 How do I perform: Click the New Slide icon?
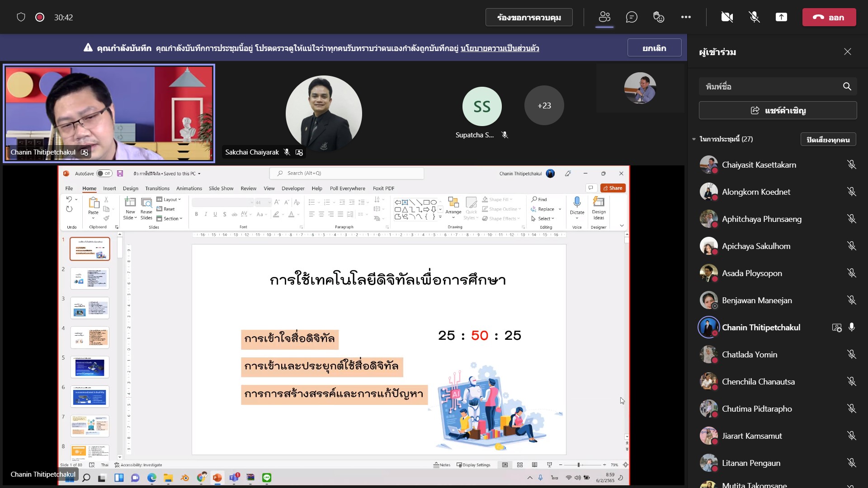pyautogui.click(x=130, y=202)
